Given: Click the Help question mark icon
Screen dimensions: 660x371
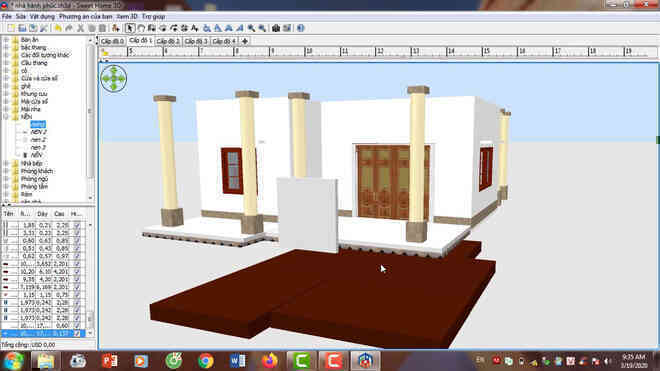Looking at the screenshot, I should [x=301, y=28].
